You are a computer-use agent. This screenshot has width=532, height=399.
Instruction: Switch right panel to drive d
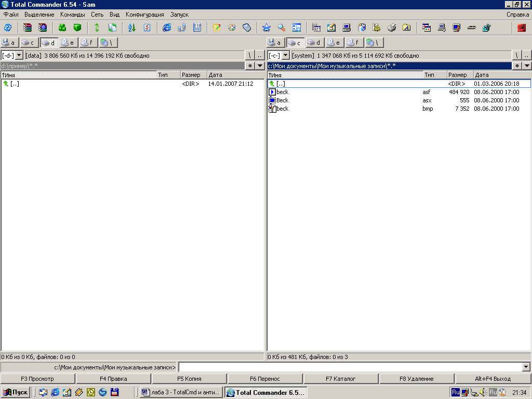[315, 43]
